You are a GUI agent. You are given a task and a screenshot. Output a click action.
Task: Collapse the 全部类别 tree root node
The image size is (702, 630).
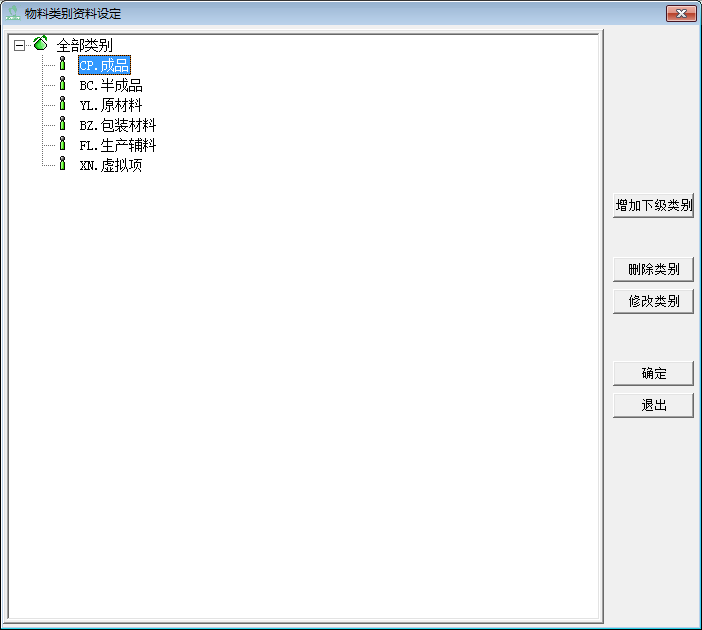point(19,45)
